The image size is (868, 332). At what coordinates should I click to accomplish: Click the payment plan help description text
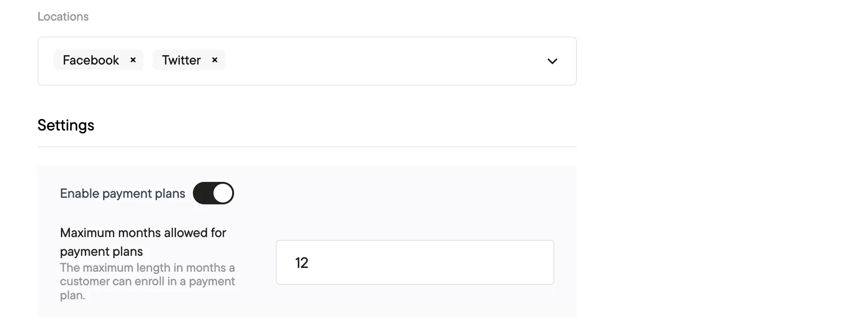tap(147, 281)
